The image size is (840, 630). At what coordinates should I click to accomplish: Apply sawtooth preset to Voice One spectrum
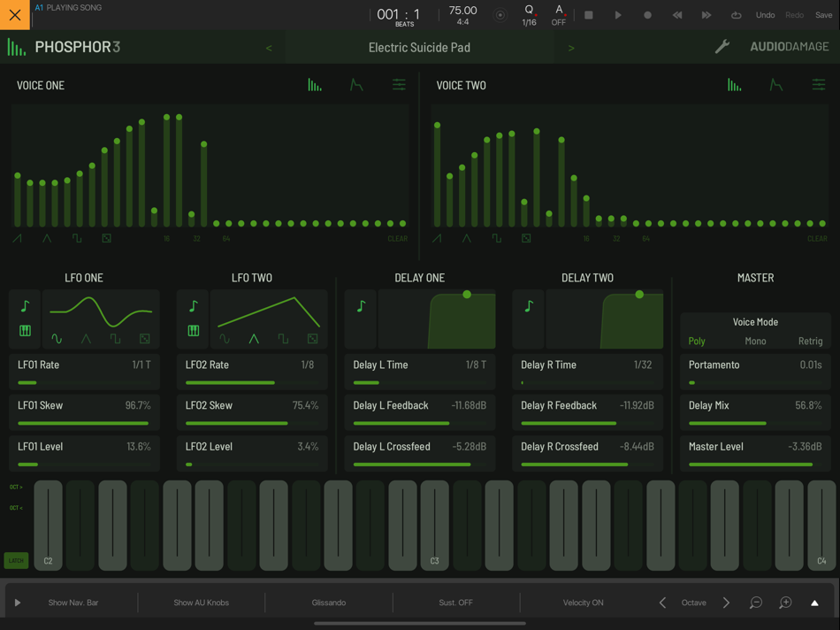[19, 238]
